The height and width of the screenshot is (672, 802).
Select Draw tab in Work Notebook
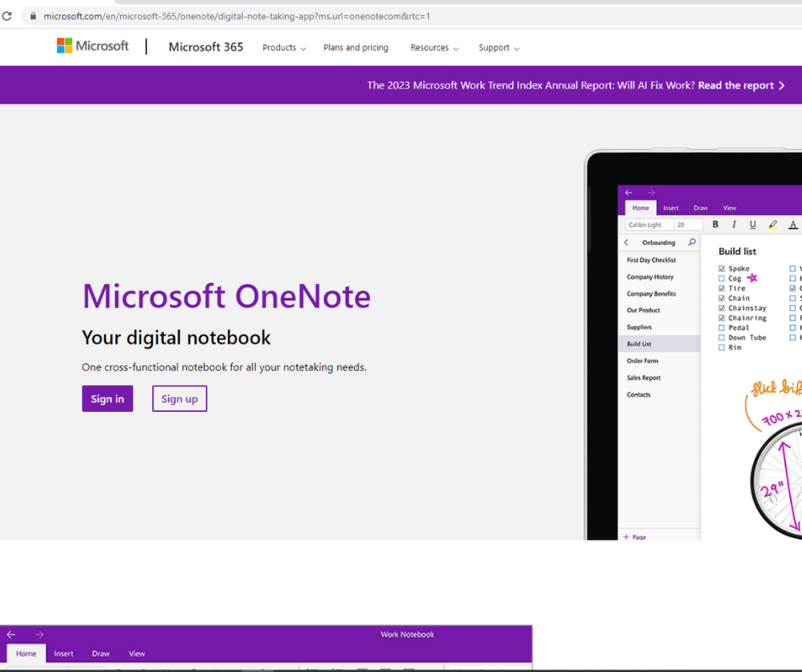[101, 653]
